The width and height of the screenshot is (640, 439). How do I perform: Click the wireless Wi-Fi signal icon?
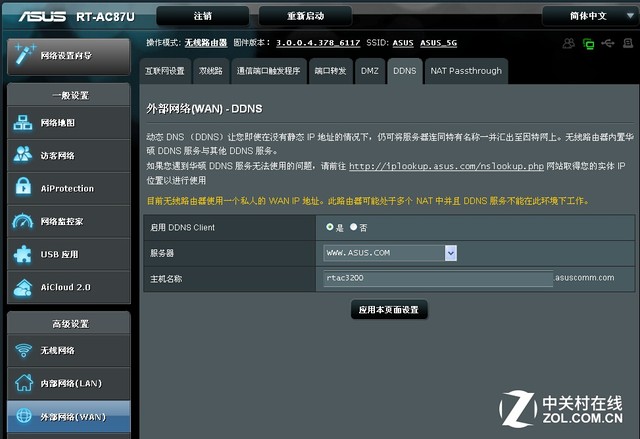pyautogui.click(x=23, y=350)
